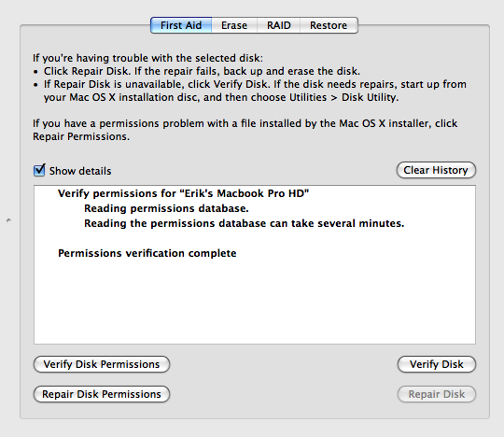This screenshot has width=504, height=437.
Task: Start Verify Disk Permissions
Action: coord(102,364)
